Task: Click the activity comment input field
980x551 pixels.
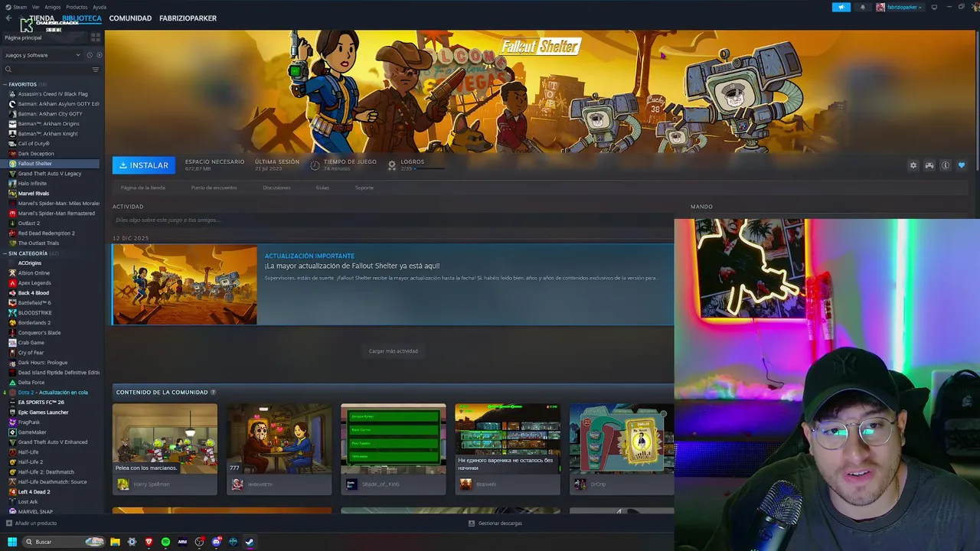Action: click(x=392, y=220)
